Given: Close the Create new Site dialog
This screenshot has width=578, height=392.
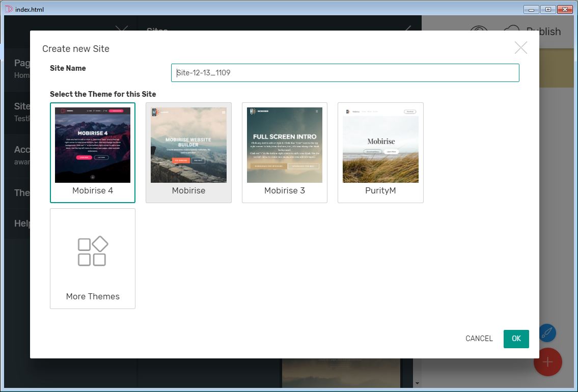Looking at the screenshot, I should click(x=520, y=48).
